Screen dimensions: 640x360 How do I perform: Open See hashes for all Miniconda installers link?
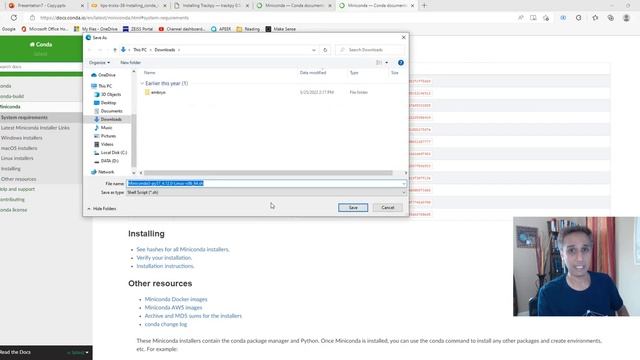point(183,249)
